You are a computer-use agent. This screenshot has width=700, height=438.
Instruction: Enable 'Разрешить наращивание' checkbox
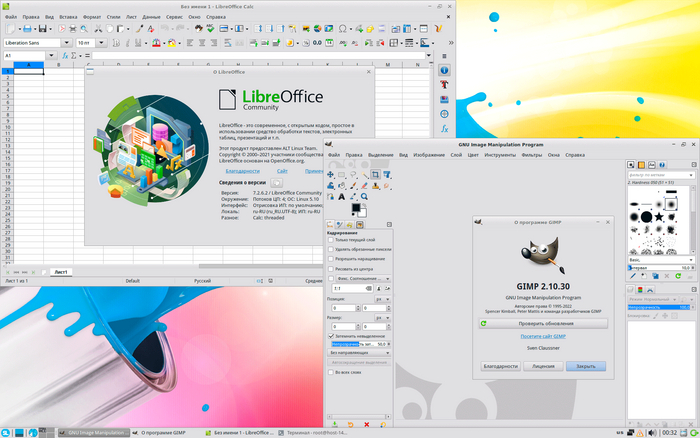(331, 259)
